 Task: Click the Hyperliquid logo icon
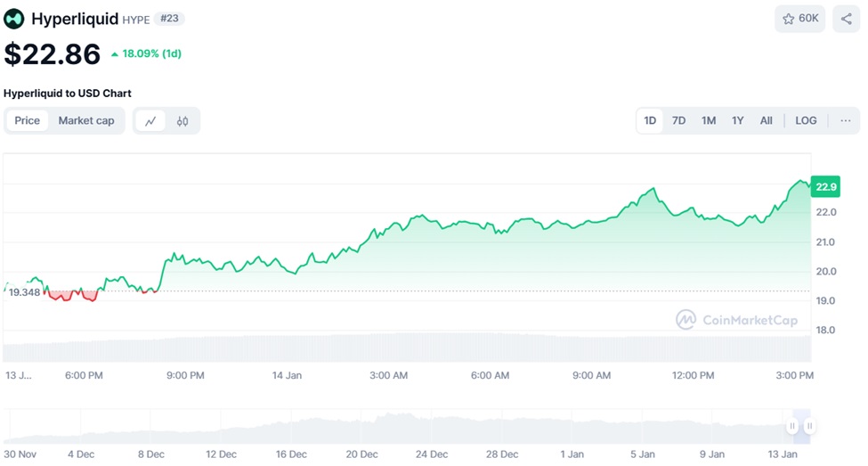(x=14, y=19)
